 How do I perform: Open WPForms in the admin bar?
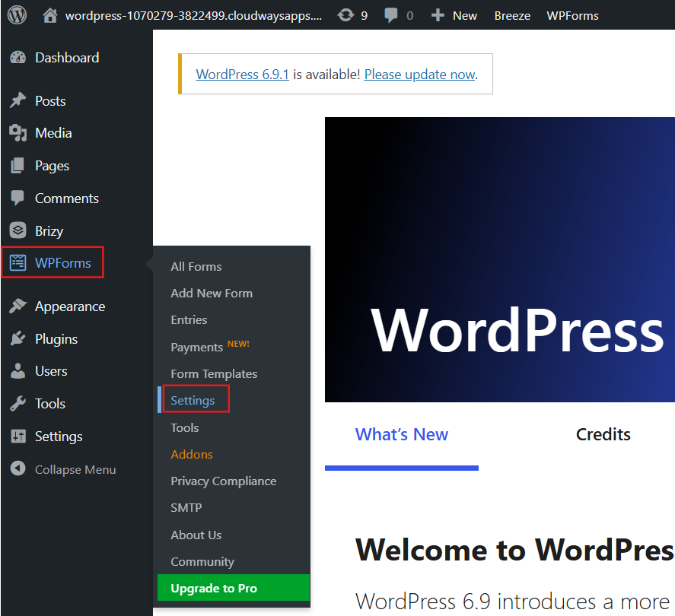tap(572, 15)
